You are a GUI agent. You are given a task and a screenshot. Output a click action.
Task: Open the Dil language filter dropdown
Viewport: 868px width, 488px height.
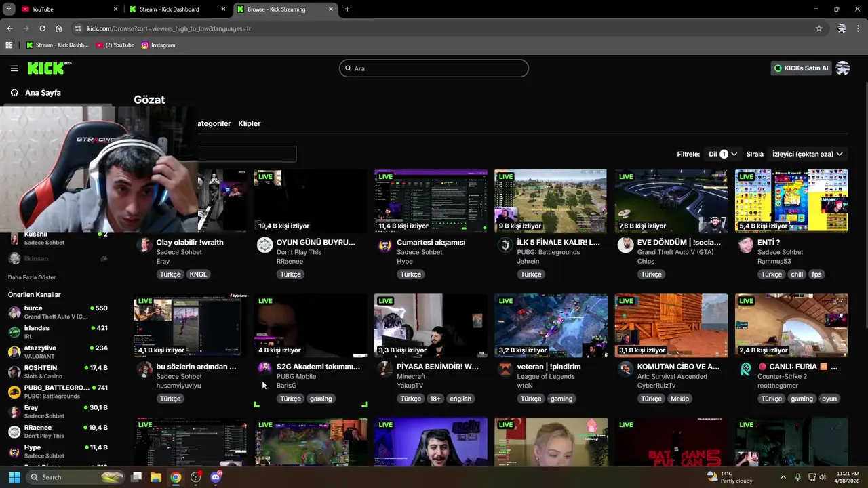pos(723,154)
